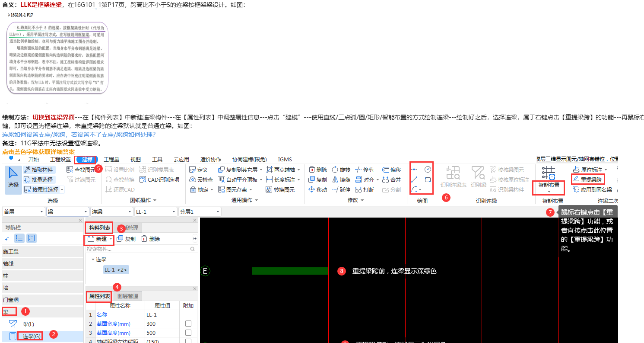Click 定义 in the ribbon
The image size is (644, 343).
tap(199, 170)
